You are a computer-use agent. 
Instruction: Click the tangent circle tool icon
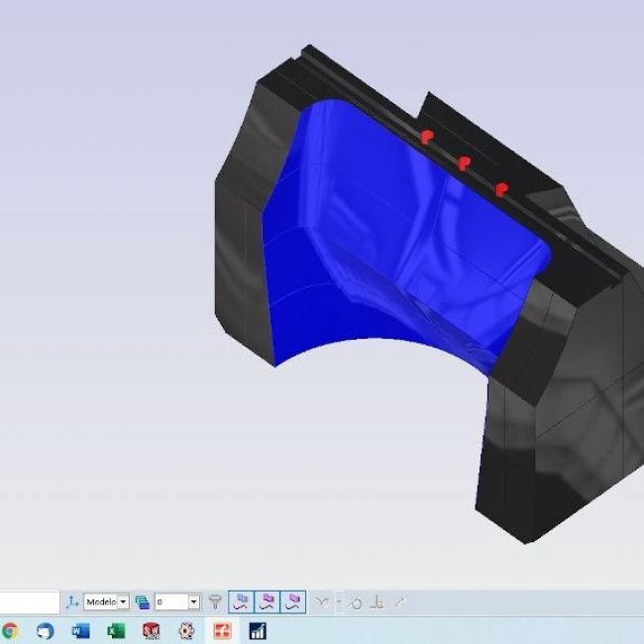tap(356, 601)
